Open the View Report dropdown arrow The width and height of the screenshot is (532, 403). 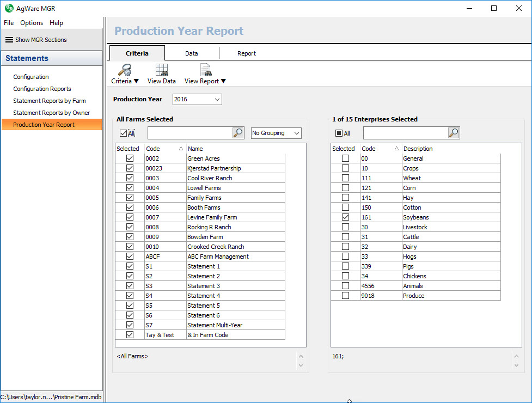tap(223, 82)
